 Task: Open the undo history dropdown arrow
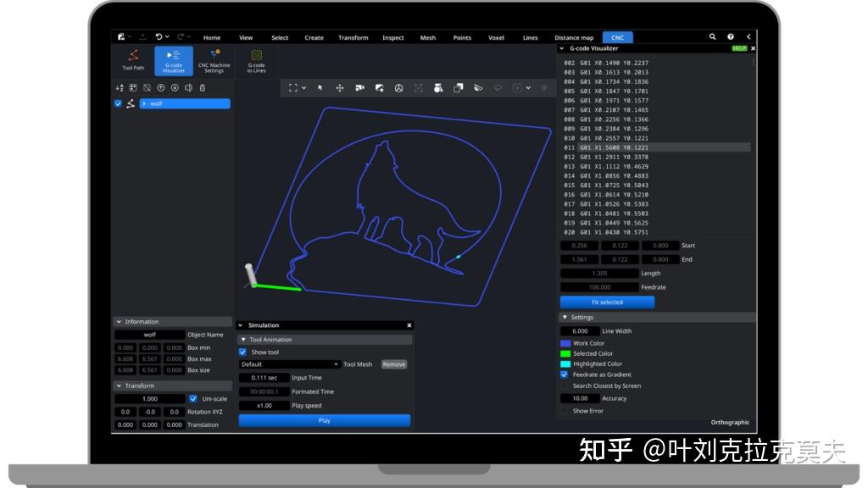pos(167,37)
